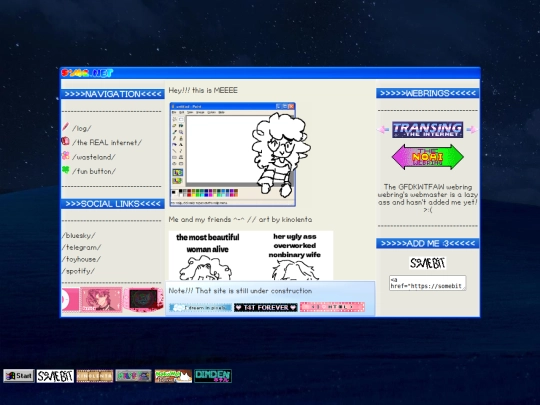Viewport: 540px width, 405px height.
Task: Click the pink HTML badge
Action: 332,307
